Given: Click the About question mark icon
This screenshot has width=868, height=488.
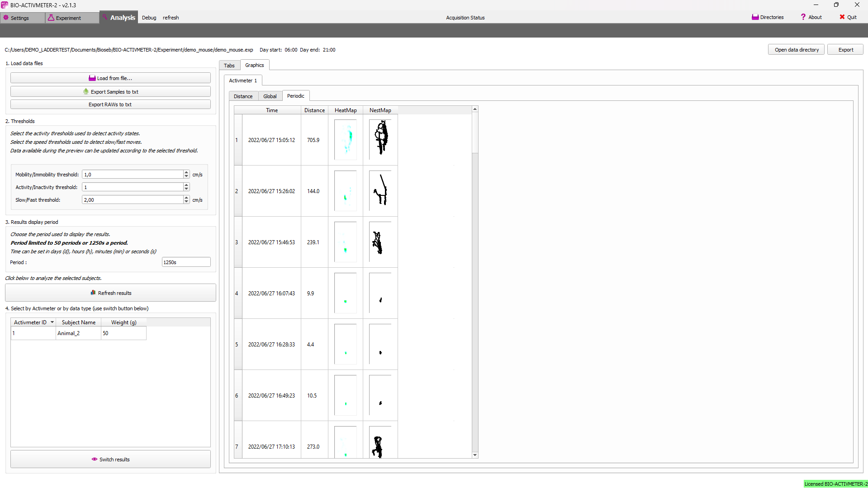Looking at the screenshot, I should (x=803, y=17).
